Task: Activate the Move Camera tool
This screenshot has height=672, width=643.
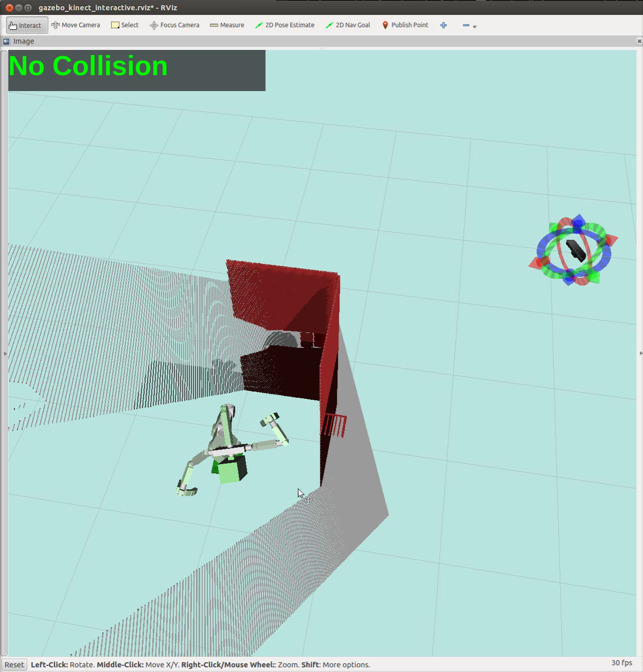Action: (x=76, y=25)
